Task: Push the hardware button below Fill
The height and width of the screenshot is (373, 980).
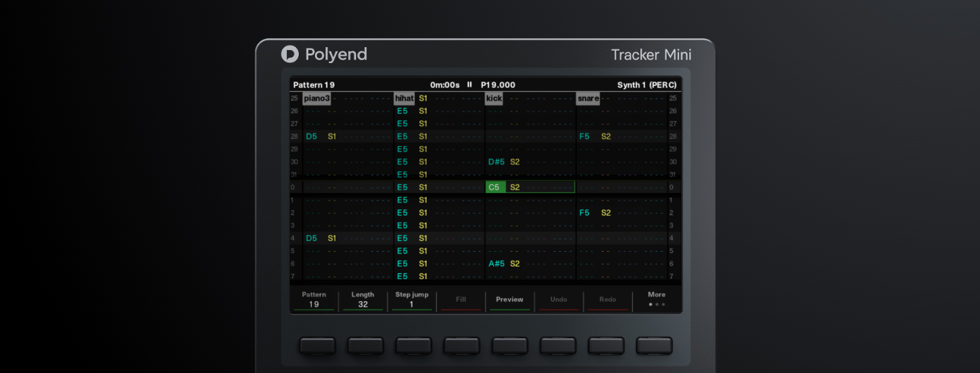Action: (462, 346)
